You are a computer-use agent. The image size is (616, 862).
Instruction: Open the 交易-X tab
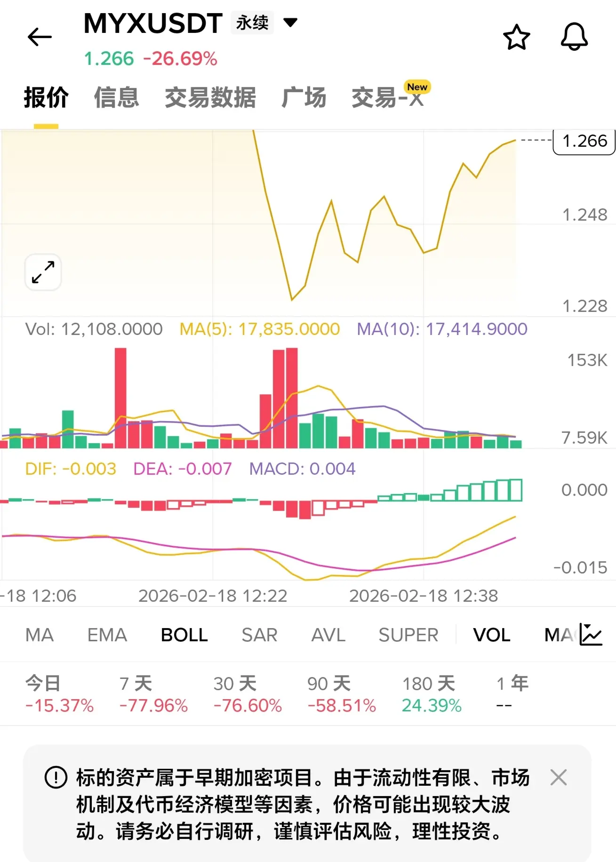click(x=388, y=97)
